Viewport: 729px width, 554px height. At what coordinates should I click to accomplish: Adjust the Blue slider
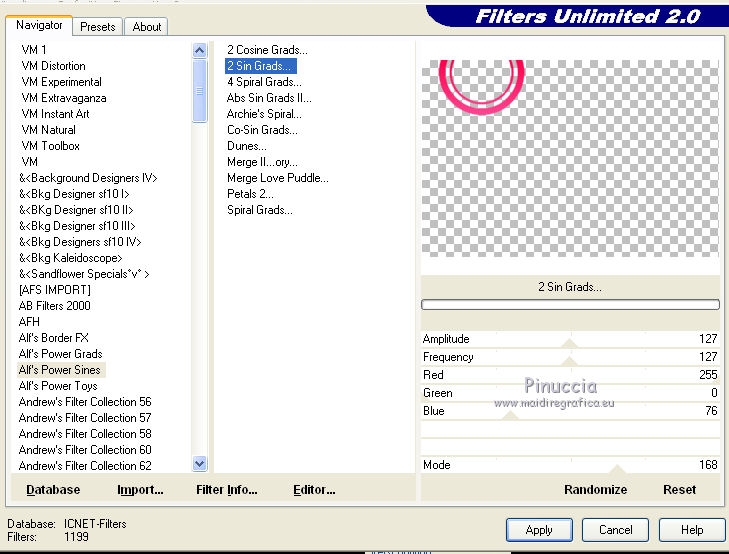(570, 412)
